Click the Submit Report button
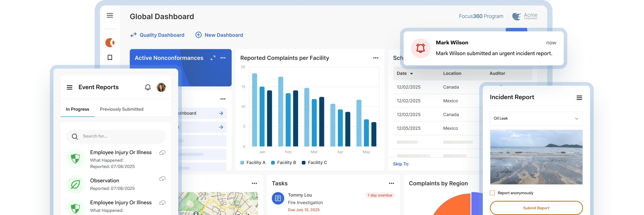 (x=536, y=208)
